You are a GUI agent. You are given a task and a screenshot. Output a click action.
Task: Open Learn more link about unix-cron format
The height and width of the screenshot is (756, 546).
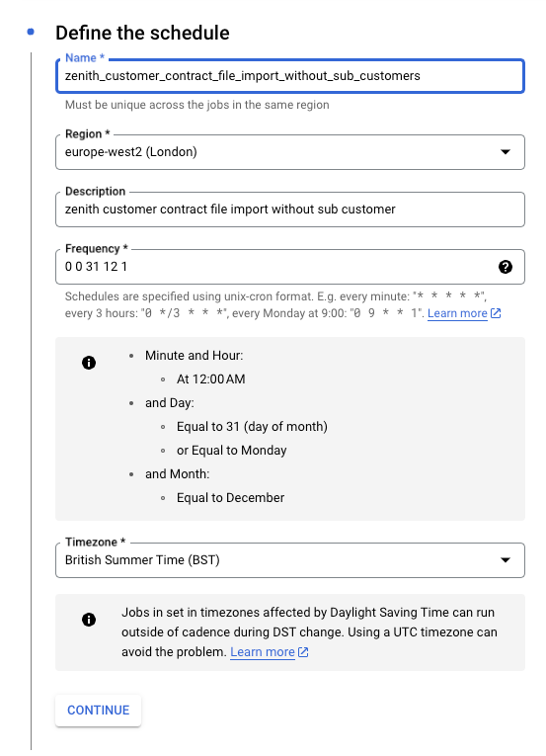[457, 313]
